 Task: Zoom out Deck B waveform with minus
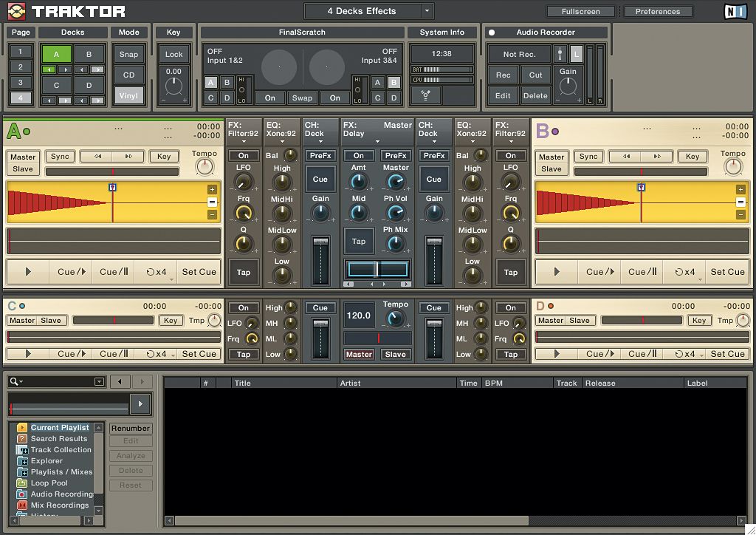click(740, 215)
